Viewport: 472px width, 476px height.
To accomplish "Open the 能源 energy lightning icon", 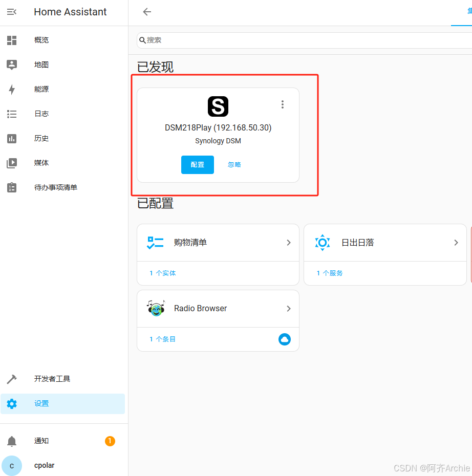I will pyautogui.click(x=12, y=89).
